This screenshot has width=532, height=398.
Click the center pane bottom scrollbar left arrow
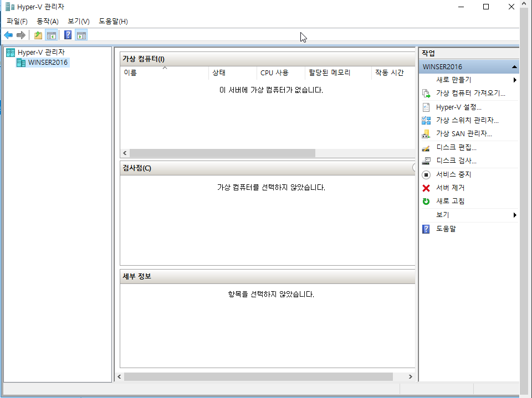point(119,376)
